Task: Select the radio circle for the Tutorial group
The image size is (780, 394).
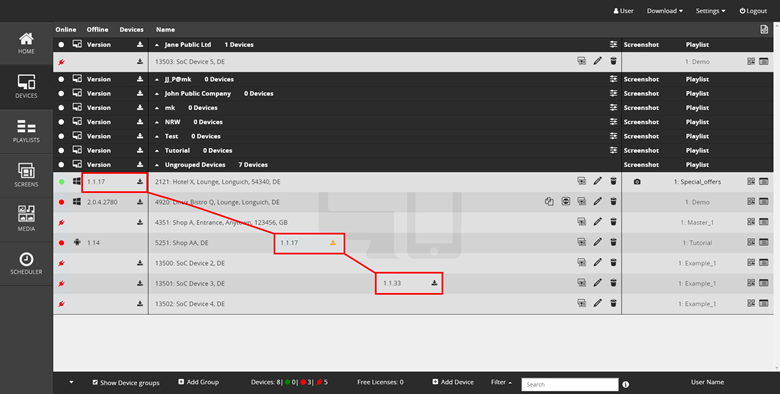Action: [x=61, y=150]
